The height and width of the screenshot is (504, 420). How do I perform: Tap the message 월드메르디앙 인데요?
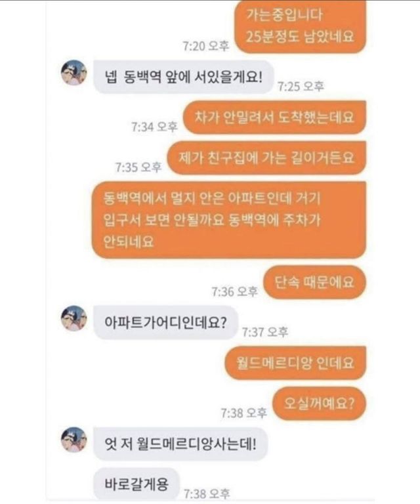coord(295,363)
